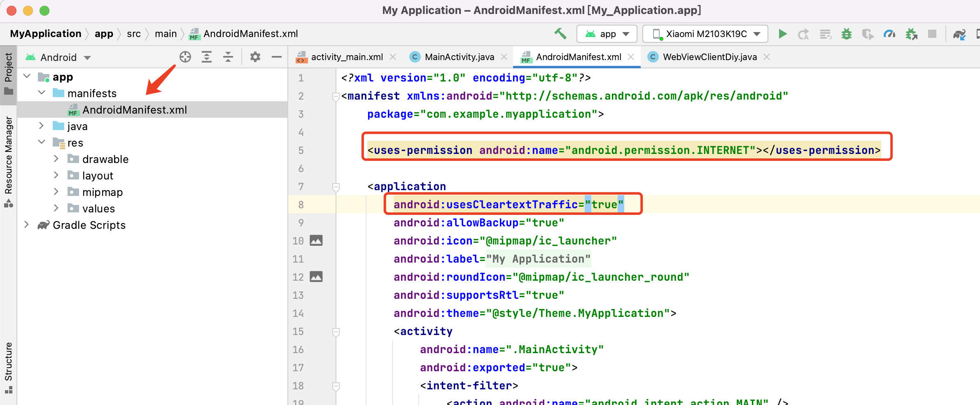
Task: Close the MainActivity.java tab
Action: coord(504,57)
